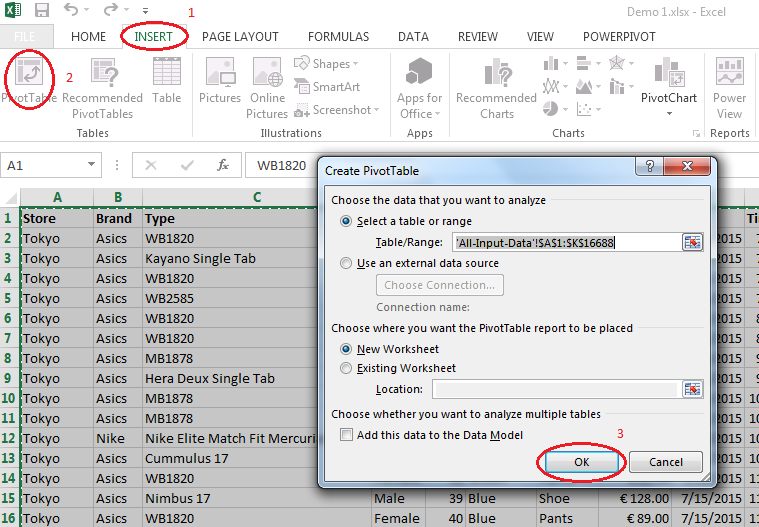This screenshot has width=759, height=527.
Task: Insert Pictures from file
Action: [x=220, y=80]
